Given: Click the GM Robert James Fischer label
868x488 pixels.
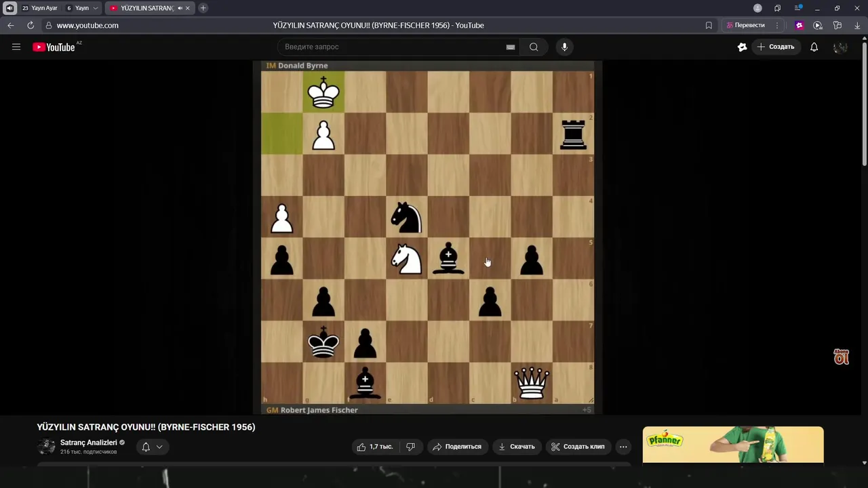Looking at the screenshot, I should point(312,410).
